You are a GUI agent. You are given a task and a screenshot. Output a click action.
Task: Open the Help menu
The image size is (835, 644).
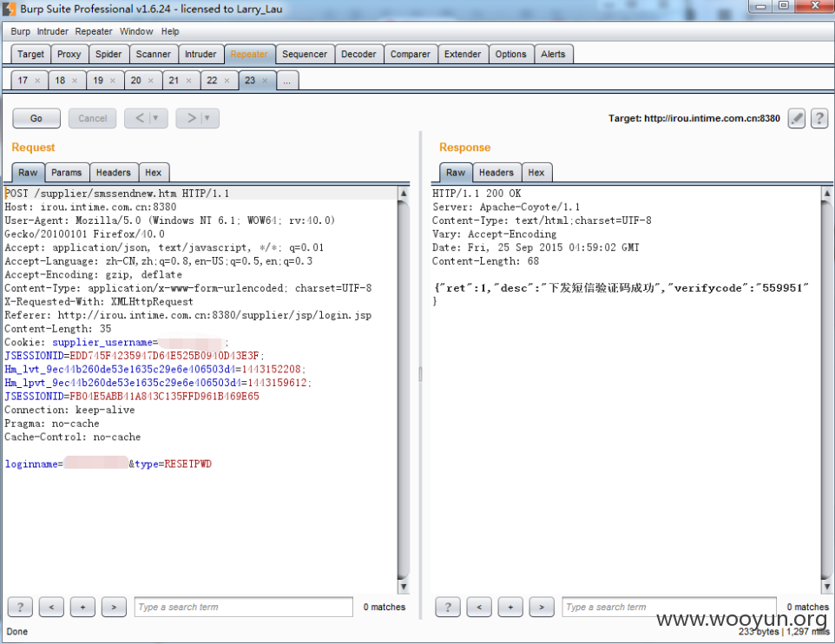coord(170,31)
